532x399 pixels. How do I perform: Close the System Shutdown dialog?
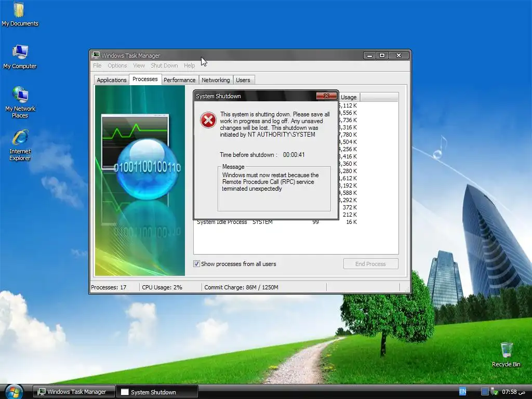[x=326, y=96]
